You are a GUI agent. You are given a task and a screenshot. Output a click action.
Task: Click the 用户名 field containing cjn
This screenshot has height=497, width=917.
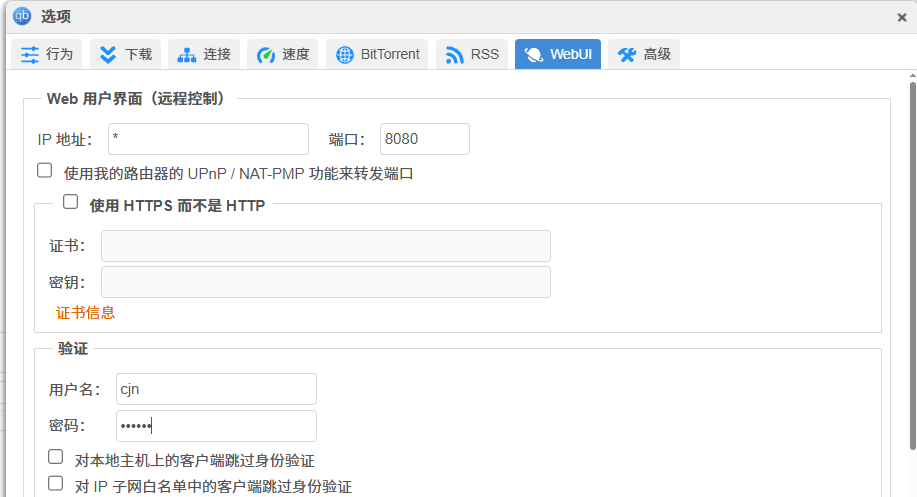point(216,389)
